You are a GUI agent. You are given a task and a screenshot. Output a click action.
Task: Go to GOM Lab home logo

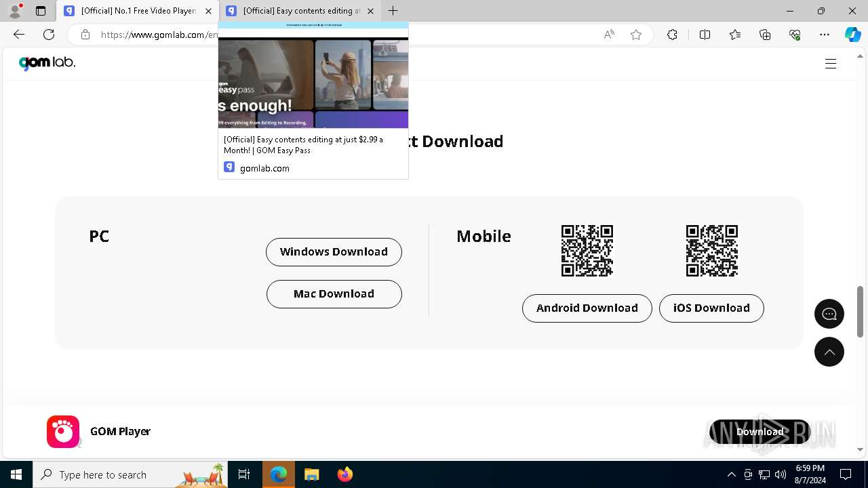pos(47,63)
